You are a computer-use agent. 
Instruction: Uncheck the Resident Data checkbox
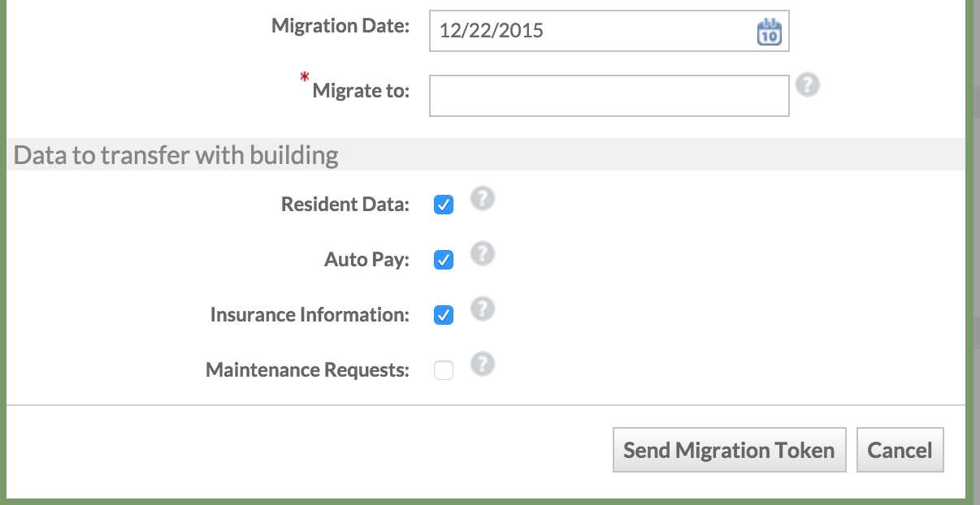coord(444,205)
